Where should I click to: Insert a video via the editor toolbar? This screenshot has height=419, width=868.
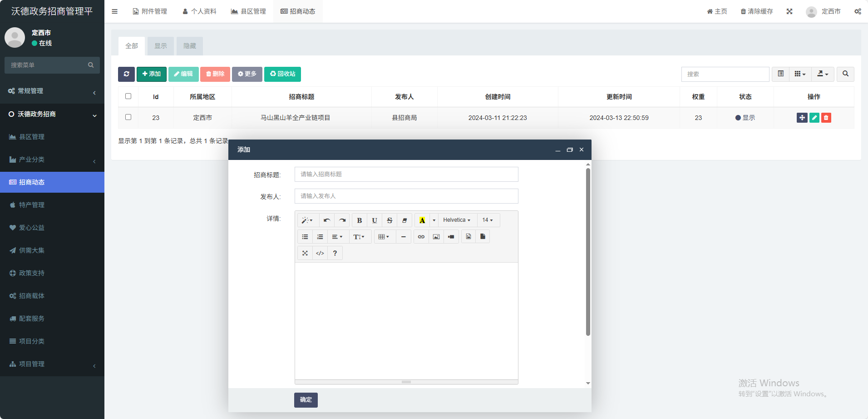point(451,237)
